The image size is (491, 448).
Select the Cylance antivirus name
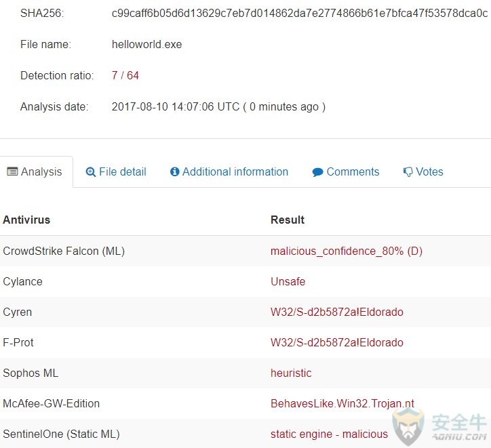22,281
